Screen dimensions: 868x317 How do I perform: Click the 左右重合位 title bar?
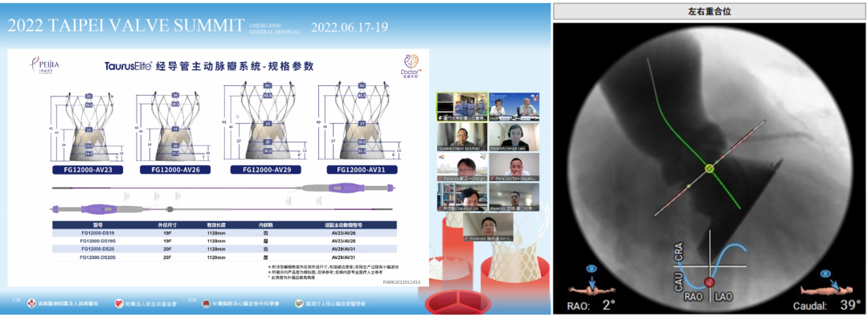pyautogui.click(x=709, y=11)
